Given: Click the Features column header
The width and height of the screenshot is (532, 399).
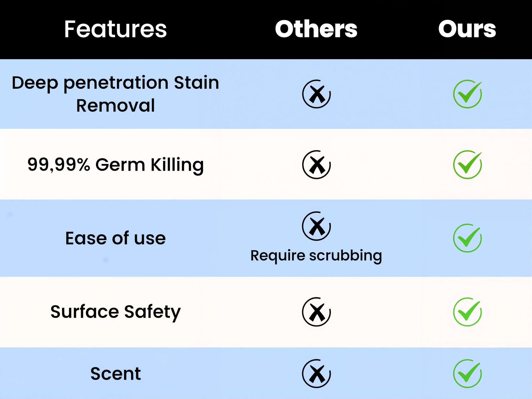Looking at the screenshot, I should click(115, 29).
